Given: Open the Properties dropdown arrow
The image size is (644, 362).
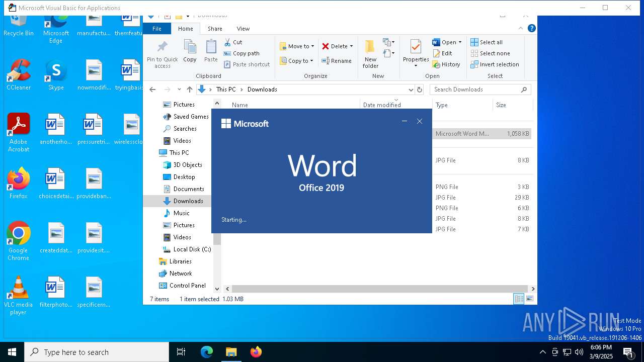Looking at the screenshot, I should pyautogui.click(x=416, y=66).
